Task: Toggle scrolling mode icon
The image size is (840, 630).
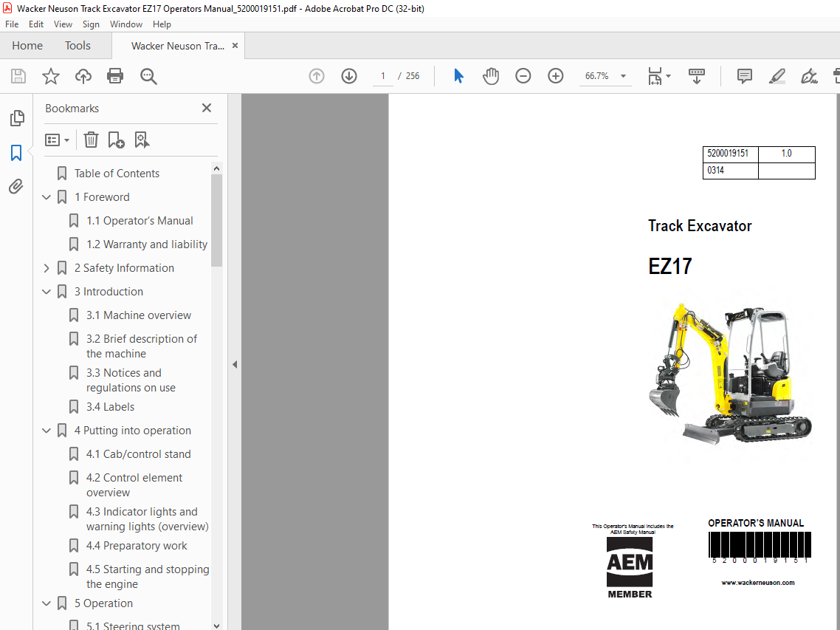Action: pos(696,76)
